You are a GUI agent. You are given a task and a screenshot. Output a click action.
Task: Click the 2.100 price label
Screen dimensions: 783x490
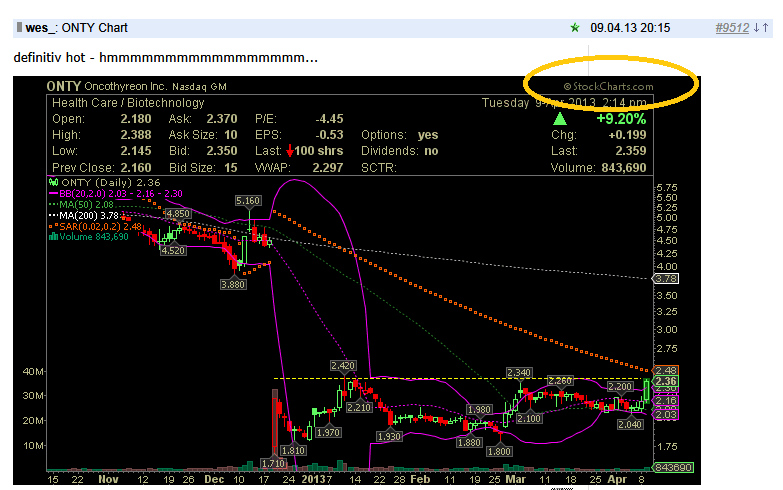pos(529,419)
